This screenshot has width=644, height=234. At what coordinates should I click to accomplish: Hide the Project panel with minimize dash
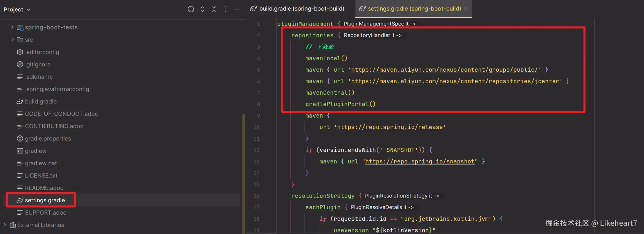(237, 9)
